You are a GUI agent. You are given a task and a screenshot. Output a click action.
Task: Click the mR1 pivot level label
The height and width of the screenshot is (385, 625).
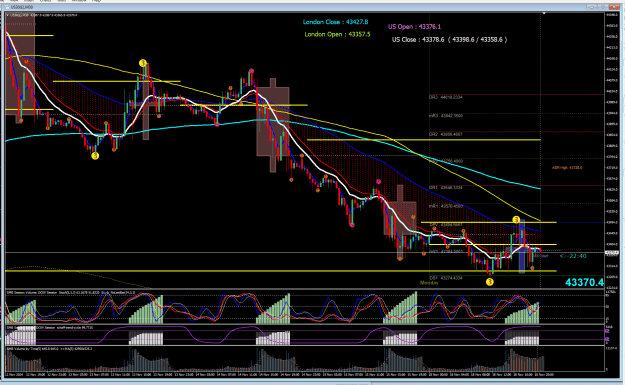point(446,206)
